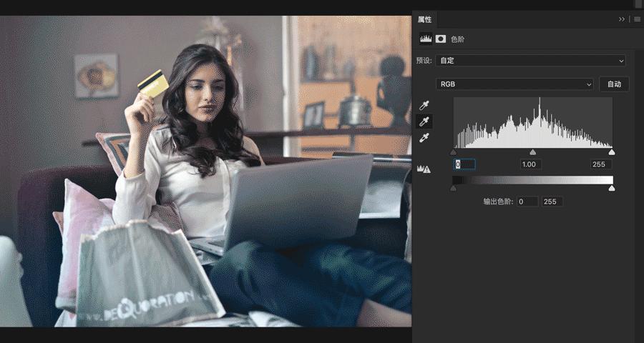644x343 pixels.
Task: Collapse the panel with double-arrow icon
Action: click(622, 19)
